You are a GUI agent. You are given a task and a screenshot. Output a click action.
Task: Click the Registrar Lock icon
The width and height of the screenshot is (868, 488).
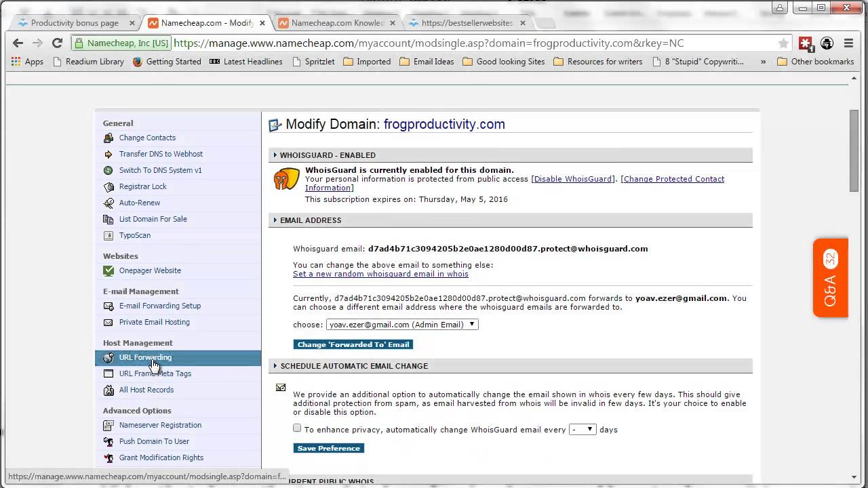108,186
